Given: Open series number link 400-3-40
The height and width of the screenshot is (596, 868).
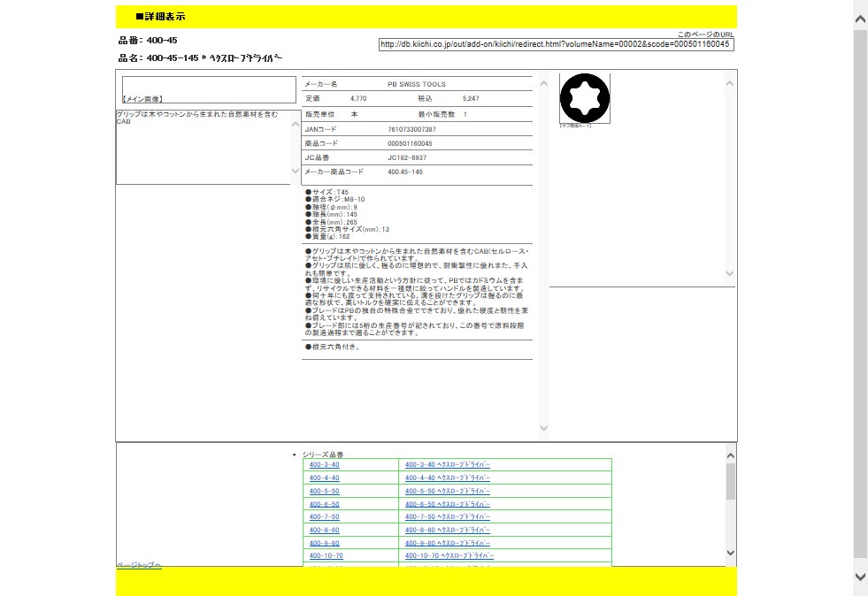Looking at the screenshot, I should point(325,465).
